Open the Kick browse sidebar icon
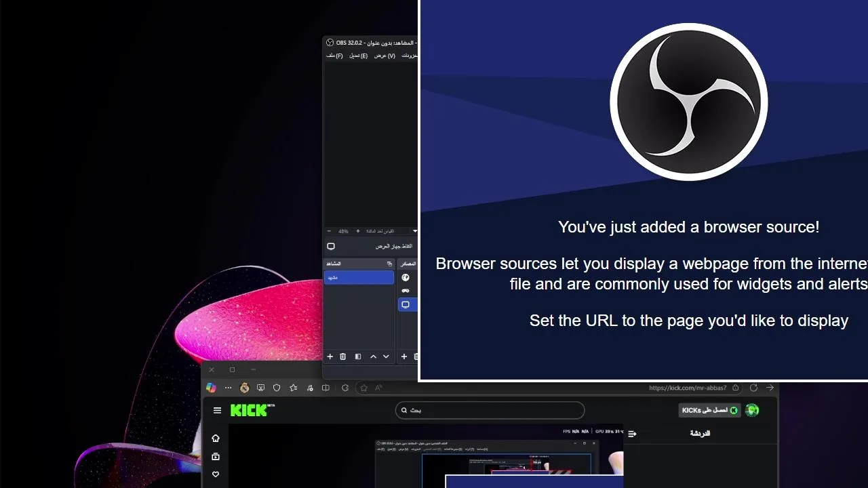 point(216,457)
